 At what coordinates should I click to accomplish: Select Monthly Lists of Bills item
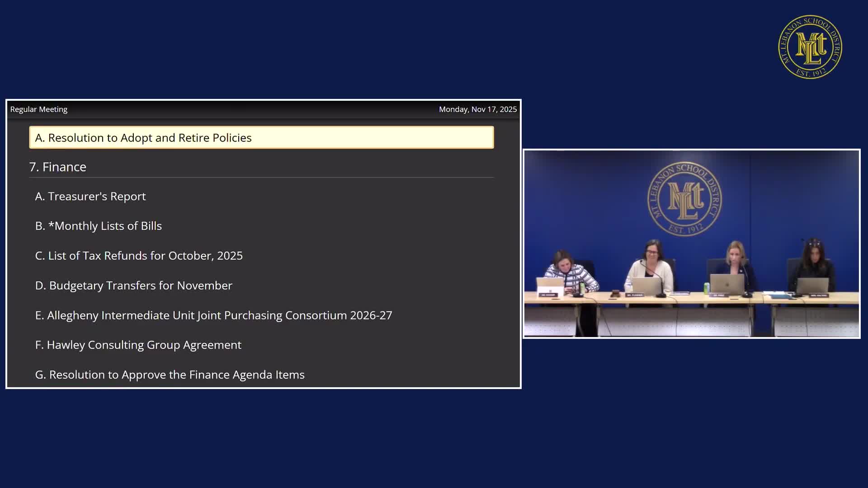[99, 226]
